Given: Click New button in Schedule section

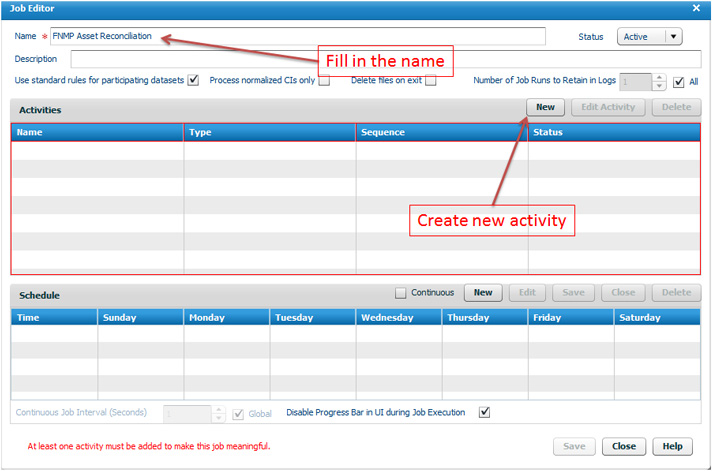Looking at the screenshot, I should pos(483,293).
